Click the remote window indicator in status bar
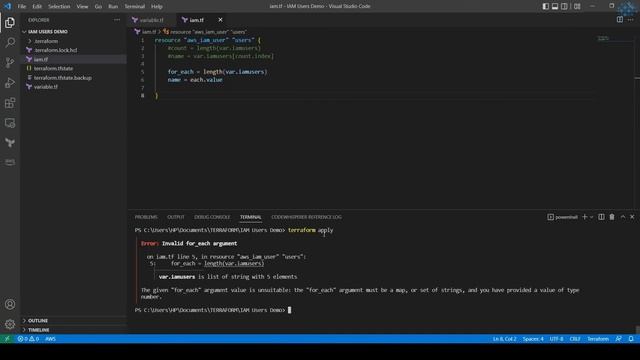 (7, 339)
